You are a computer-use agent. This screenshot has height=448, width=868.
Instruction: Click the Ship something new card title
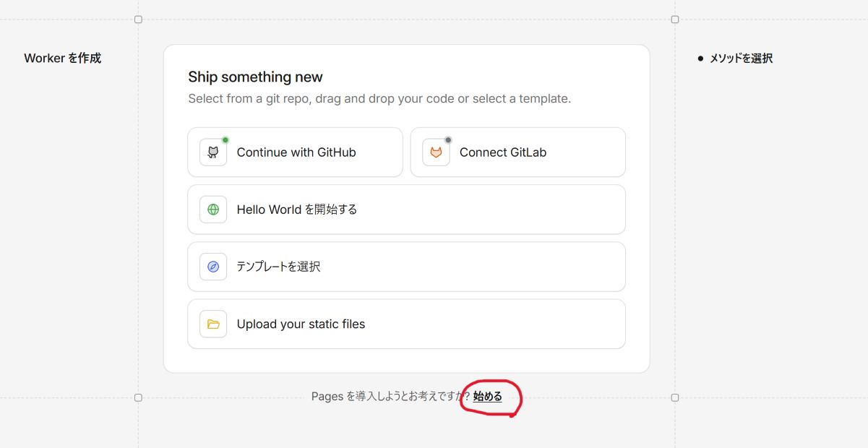tap(254, 77)
